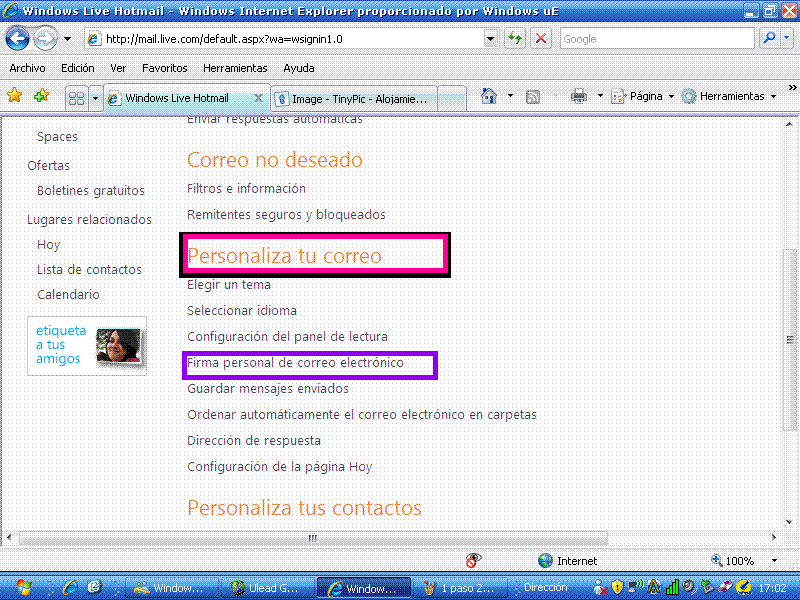The image size is (800, 600).
Task: Open the Herramientas menu in menu bar
Action: [x=235, y=68]
